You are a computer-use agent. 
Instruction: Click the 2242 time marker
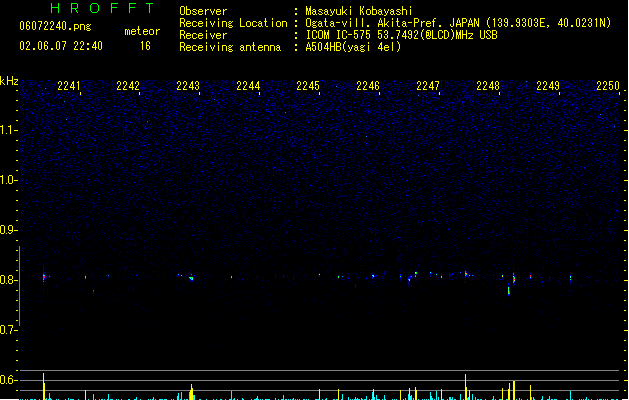tap(128, 86)
